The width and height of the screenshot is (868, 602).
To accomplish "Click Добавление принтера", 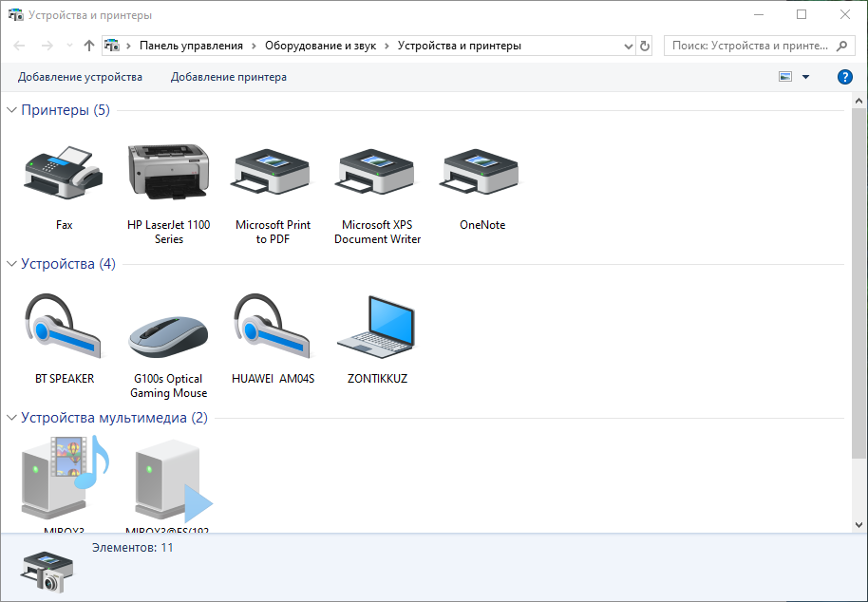I will click(230, 77).
